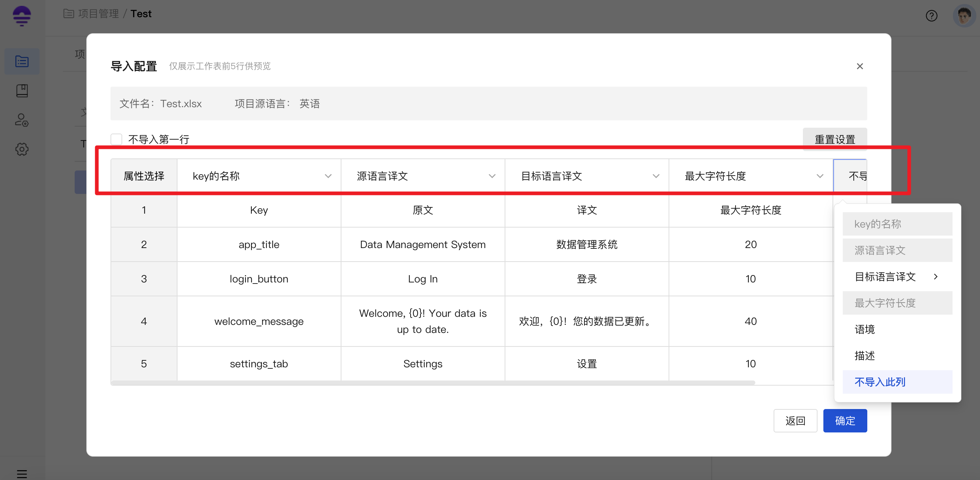Viewport: 980px width, 480px height.
Task: Open the glossary book sidebar icon
Action: point(22,91)
